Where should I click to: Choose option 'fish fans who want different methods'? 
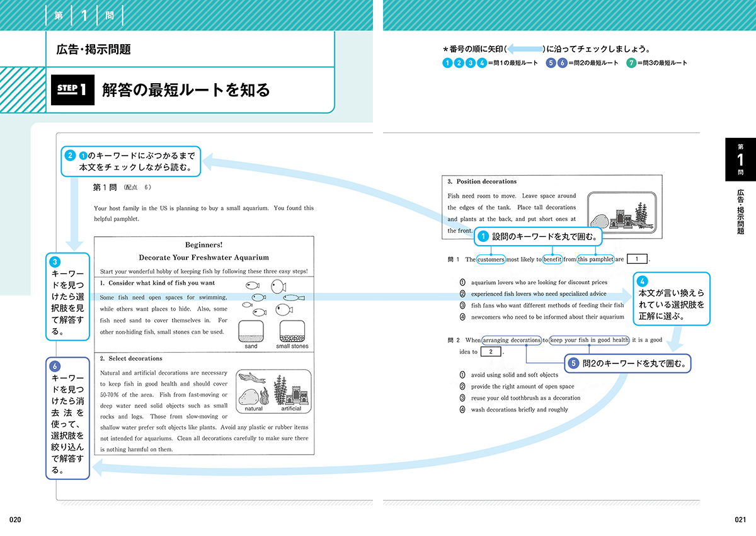pos(541,305)
